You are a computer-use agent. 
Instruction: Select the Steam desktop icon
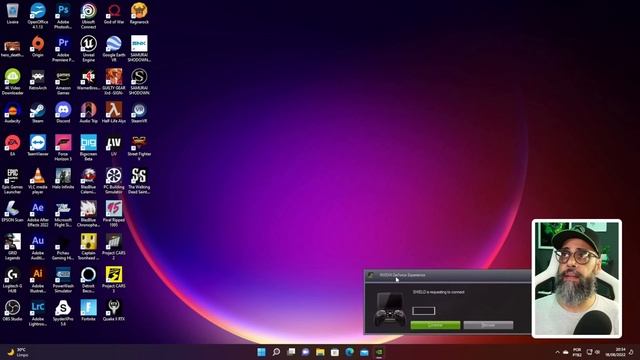(x=38, y=113)
